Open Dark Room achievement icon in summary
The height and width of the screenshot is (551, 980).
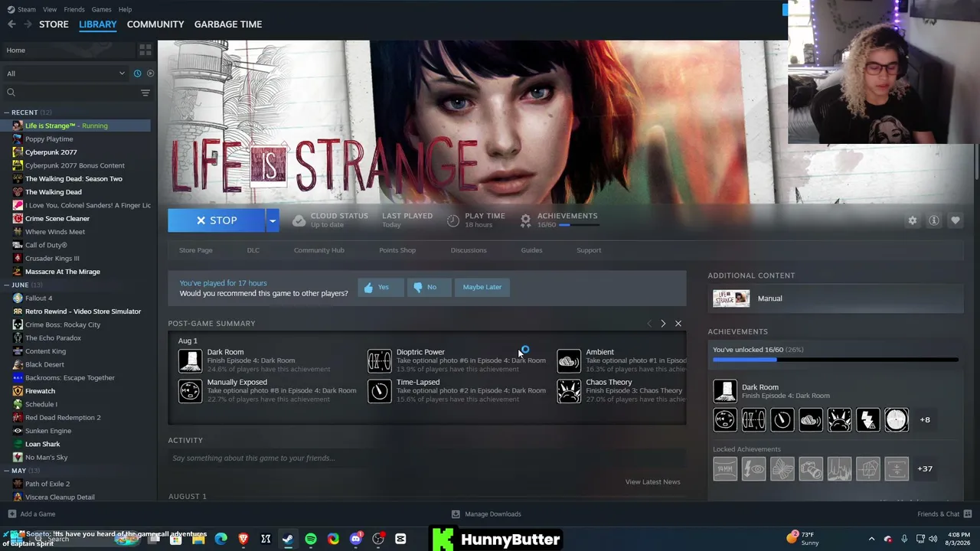[x=190, y=360]
